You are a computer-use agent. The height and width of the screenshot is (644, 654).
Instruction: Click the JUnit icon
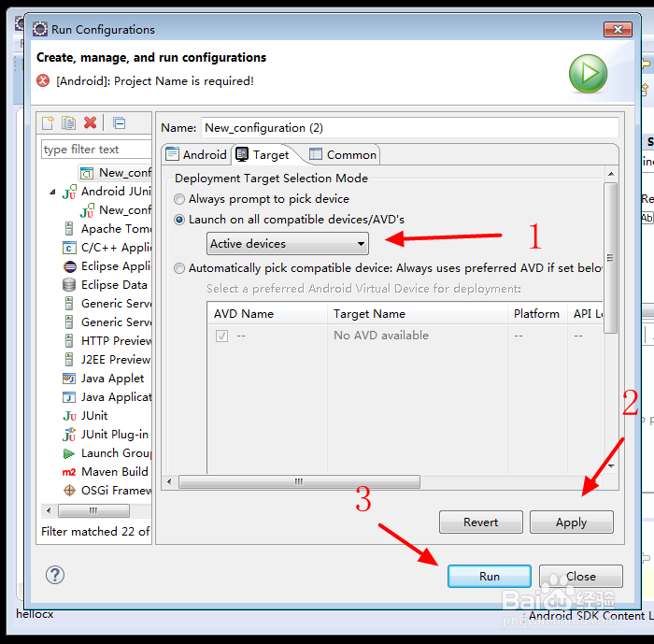click(x=70, y=416)
